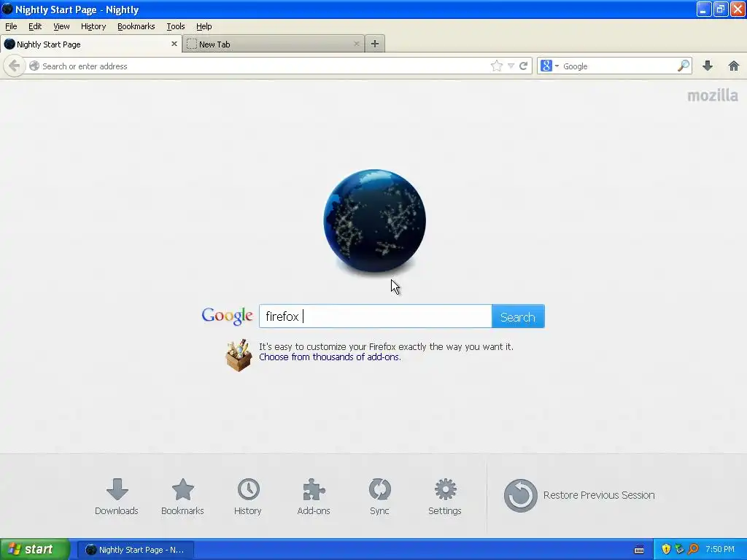This screenshot has width=747, height=560.
Task: Open the bookmark history dropdown arrow in address bar
Action: pyautogui.click(x=511, y=66)
